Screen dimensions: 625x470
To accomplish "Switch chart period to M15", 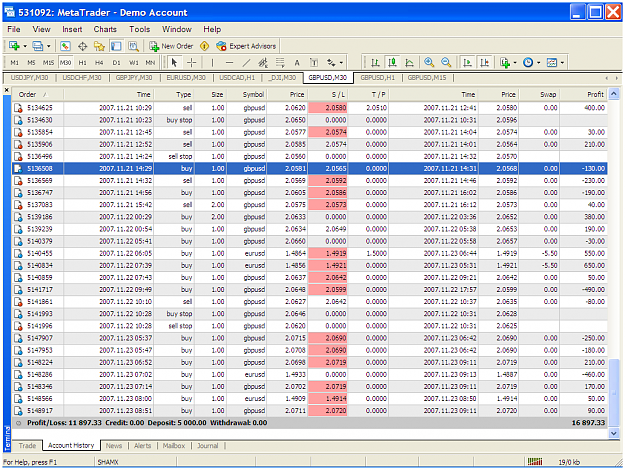I will (x=48, y=63).
